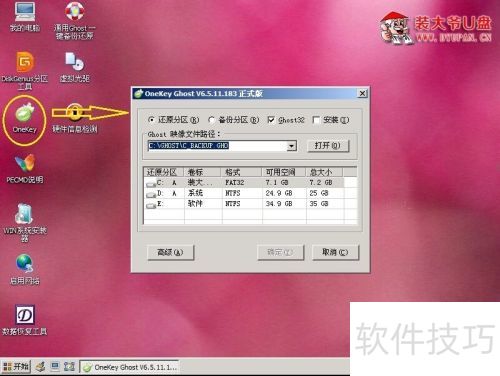Click the Advanced button

[x=170, y=252]
